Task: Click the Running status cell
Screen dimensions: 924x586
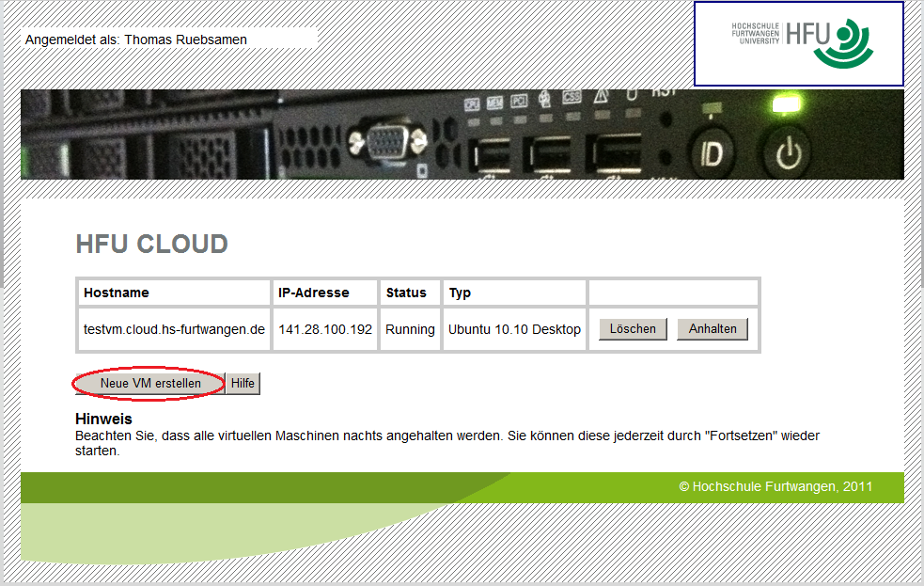Action: tap(410, 329)
